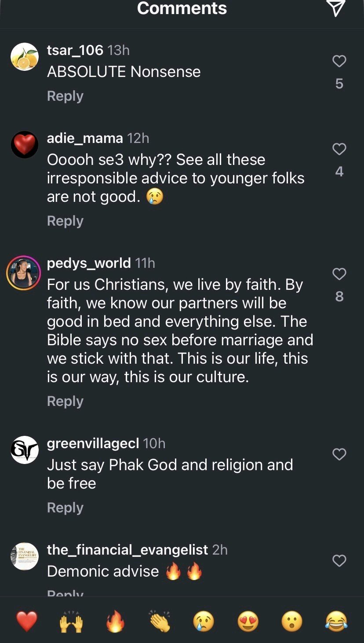364x643 pixels.
Task: Open adie_mama's profile from username
Action: click(x=85, y=138)
